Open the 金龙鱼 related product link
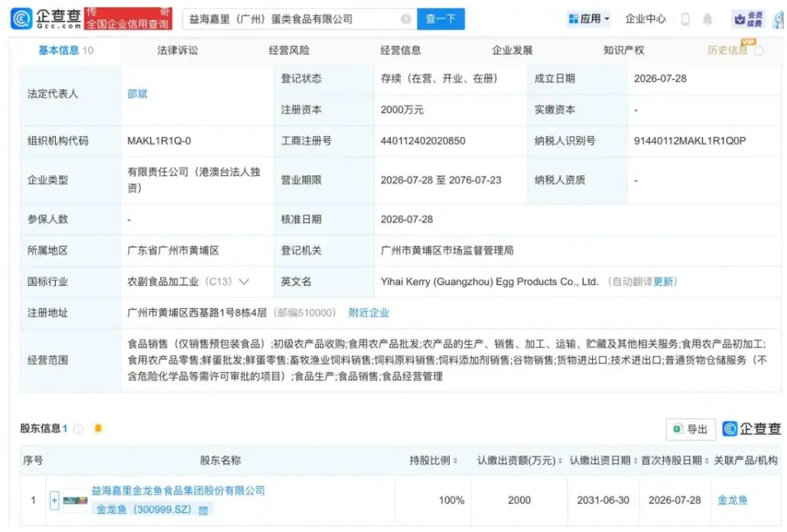787x532 pixels. tap(732, 501)
